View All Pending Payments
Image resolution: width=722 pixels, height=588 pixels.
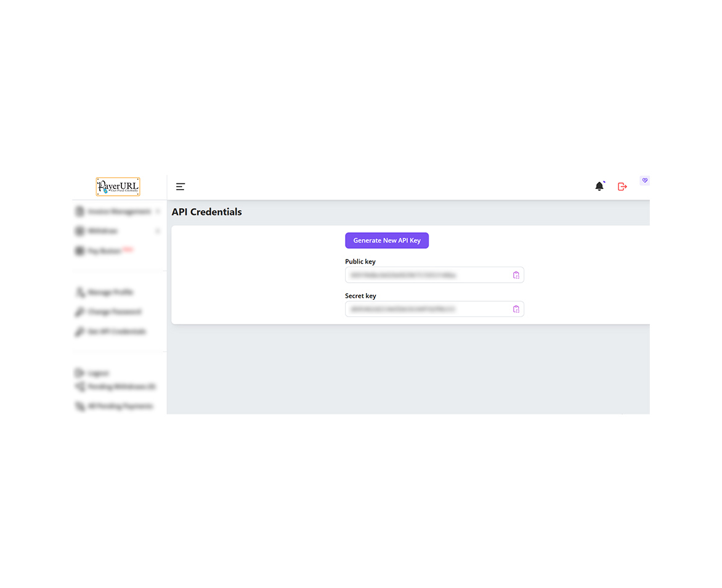[x=120, y=406]
